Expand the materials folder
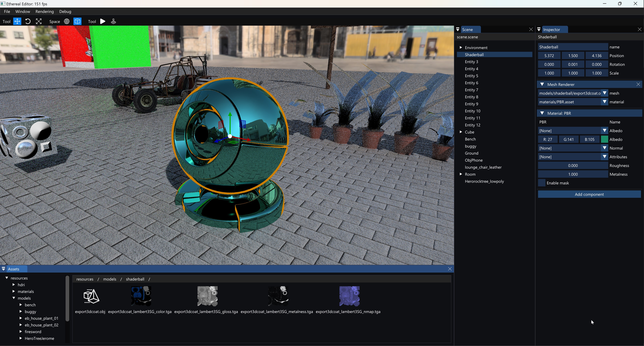644x346 pixels. [14, 291]
